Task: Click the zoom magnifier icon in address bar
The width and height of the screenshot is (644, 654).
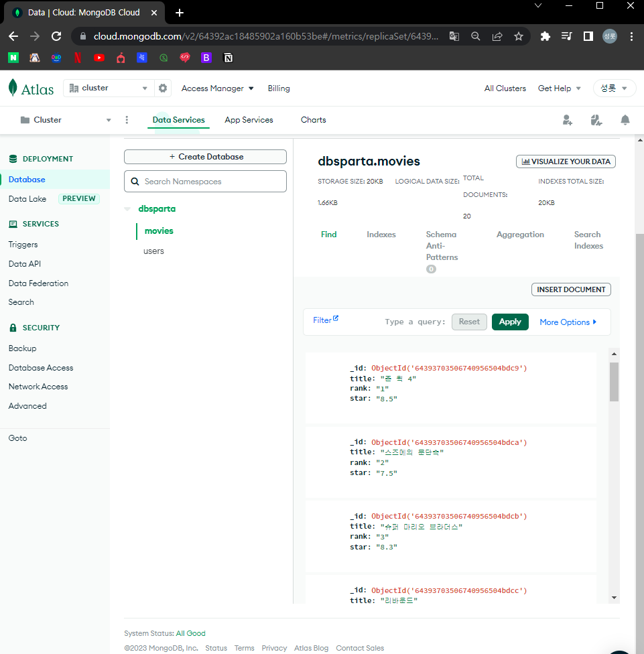Action: coord(476,36)
